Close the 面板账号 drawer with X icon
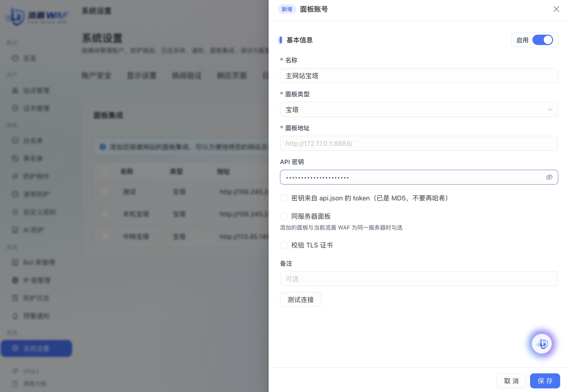Viewport: 568px width, 392px height. click(x=556, y=9)
